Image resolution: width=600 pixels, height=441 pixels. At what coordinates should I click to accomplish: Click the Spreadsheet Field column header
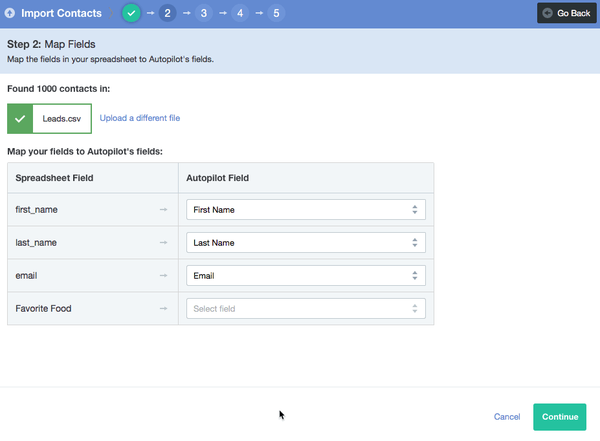(x=93, y=178)
